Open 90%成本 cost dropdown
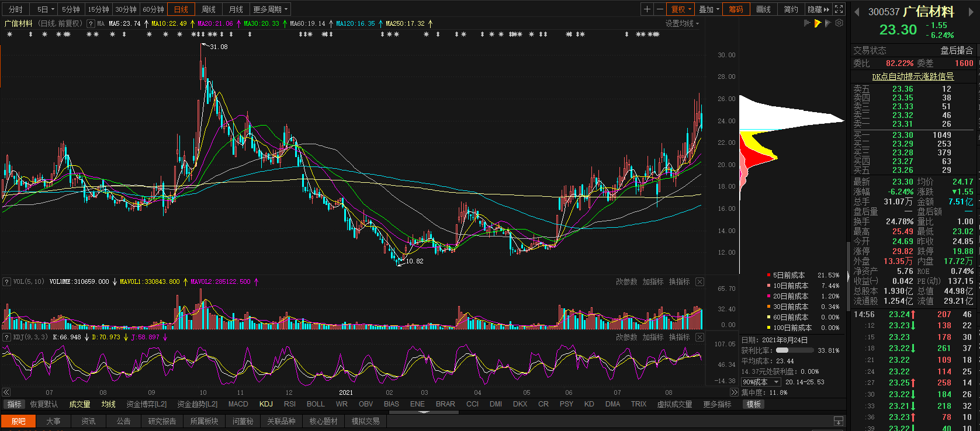The width and height of the screenshot is (980, 431). [x=761, y=382]
